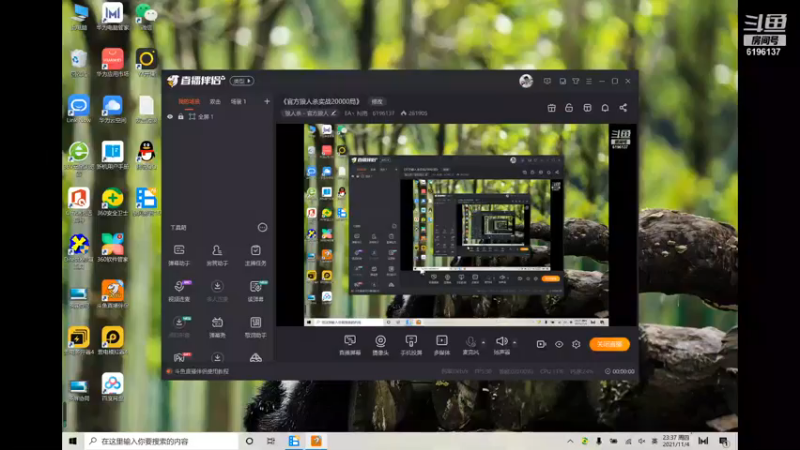Click the speaker (扬声器) icon

click(502, 341)
